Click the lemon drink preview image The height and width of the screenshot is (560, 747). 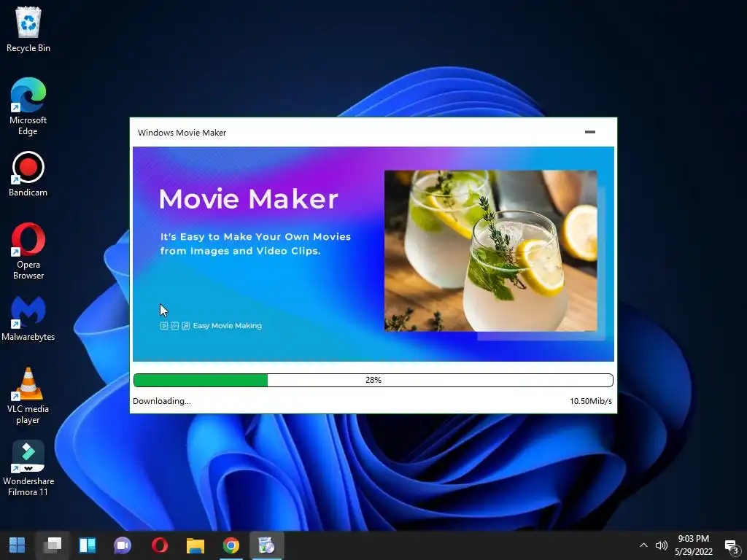(490, 251)
